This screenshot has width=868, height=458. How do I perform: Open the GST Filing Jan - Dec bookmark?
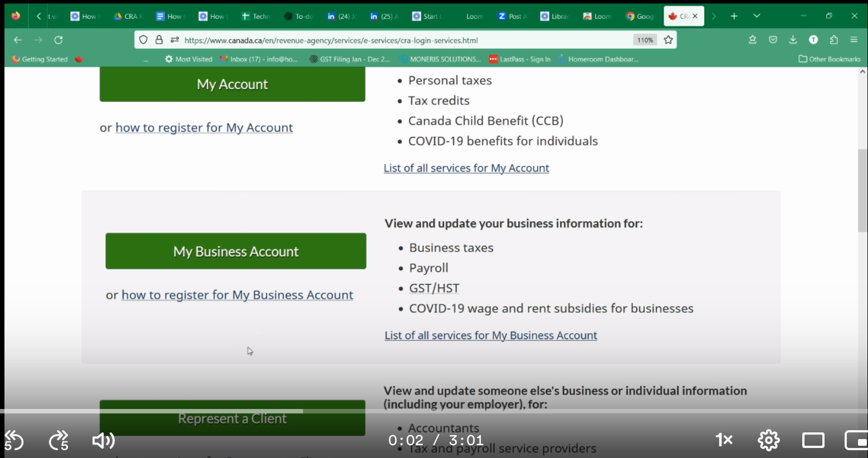tap(349, 59)
